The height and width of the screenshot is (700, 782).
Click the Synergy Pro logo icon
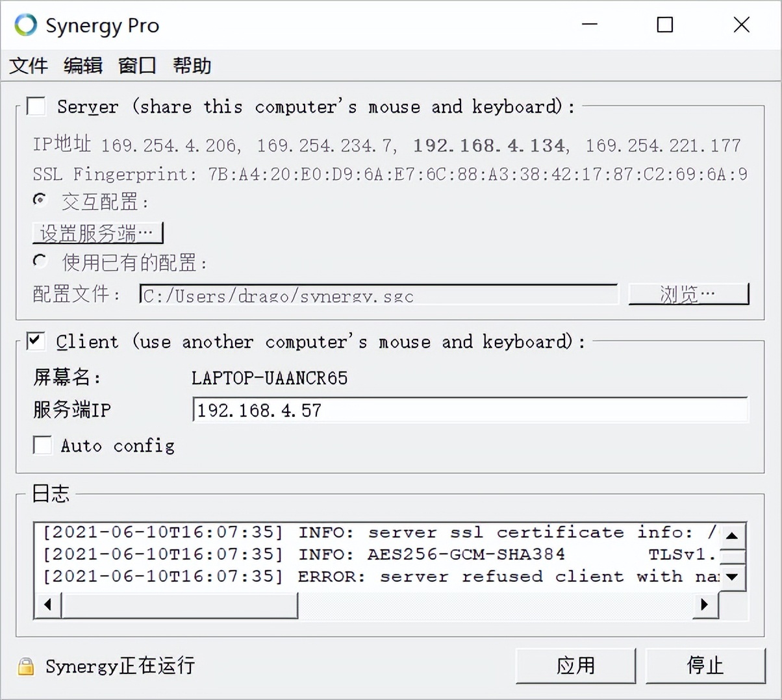26,25
